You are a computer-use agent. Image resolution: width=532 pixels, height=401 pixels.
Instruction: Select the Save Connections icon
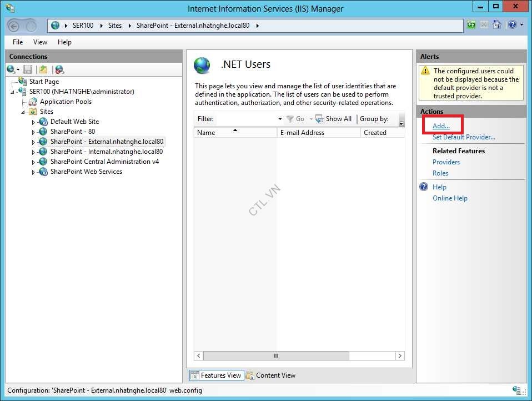28,69
